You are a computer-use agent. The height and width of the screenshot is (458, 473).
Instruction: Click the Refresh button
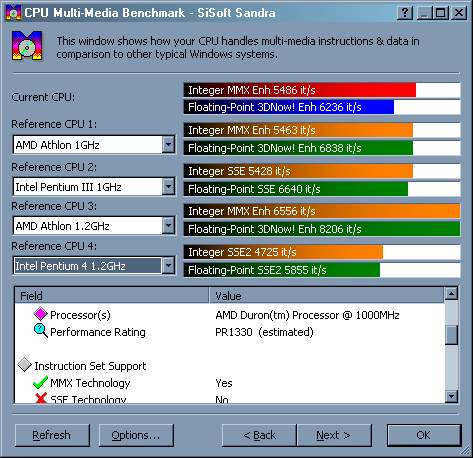[x=52, y=435]
